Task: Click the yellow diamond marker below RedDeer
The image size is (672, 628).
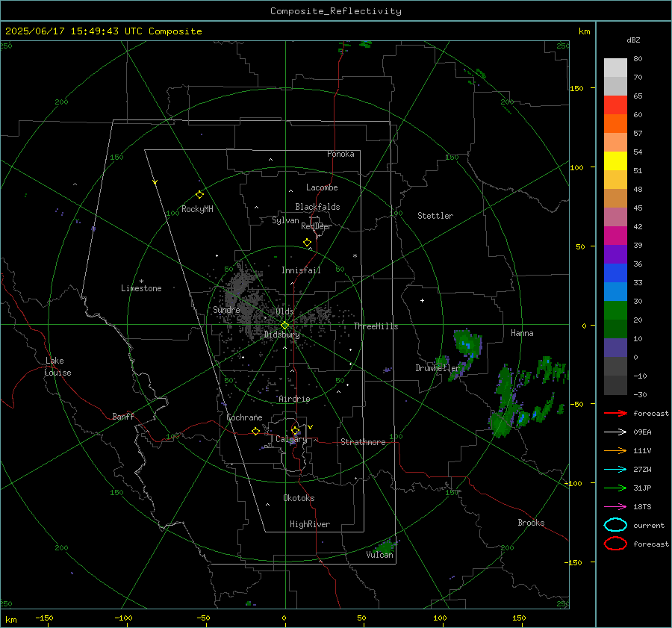Action: tap(308, 243)
